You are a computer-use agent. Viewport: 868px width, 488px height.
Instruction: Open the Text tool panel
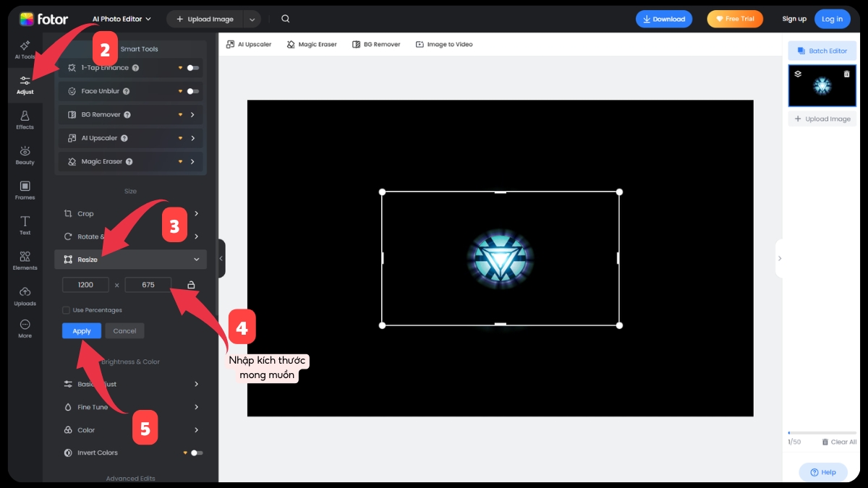click(25, 225)
